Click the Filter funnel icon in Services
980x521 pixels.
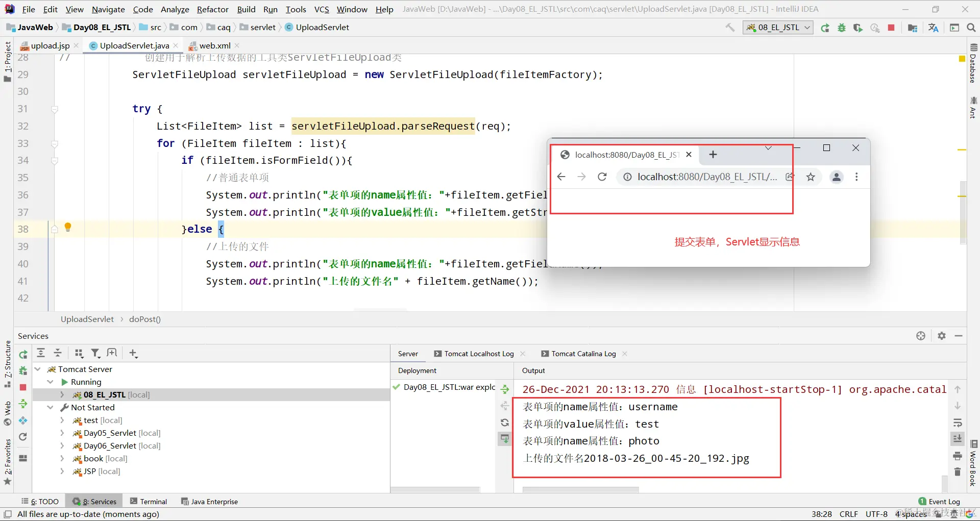point(95,353)
